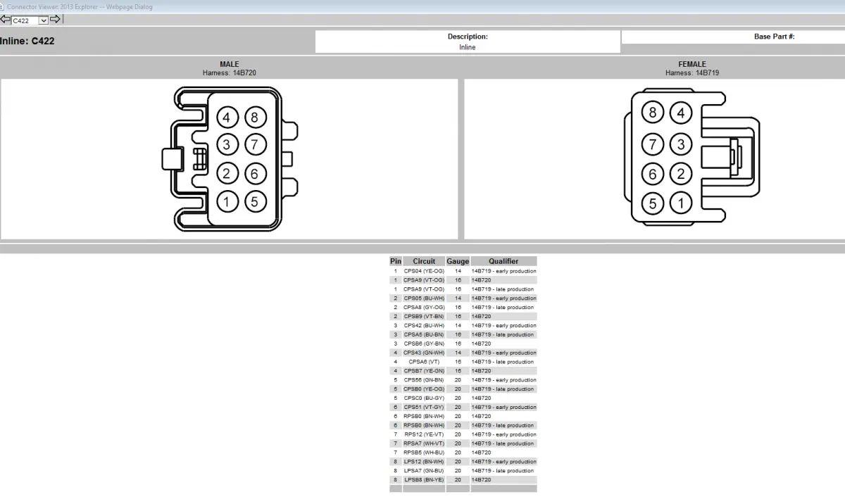Select pin 5 in the male connector diagram
Viewport: 845px width, 504px height.
255,202
